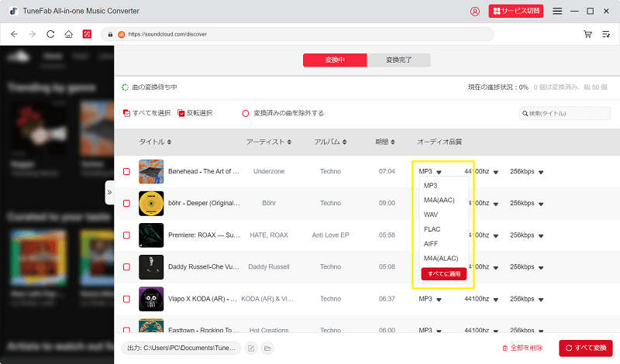This screenshot has height=364, width=620.
Task: Sort by artist column arrows
Action: (x=289, y=142)
